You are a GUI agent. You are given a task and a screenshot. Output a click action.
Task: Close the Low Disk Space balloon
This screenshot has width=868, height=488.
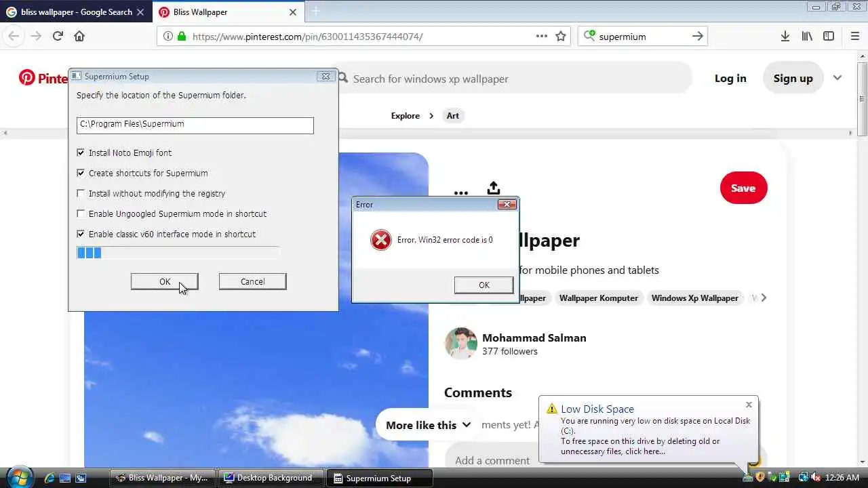pos(749,405)
